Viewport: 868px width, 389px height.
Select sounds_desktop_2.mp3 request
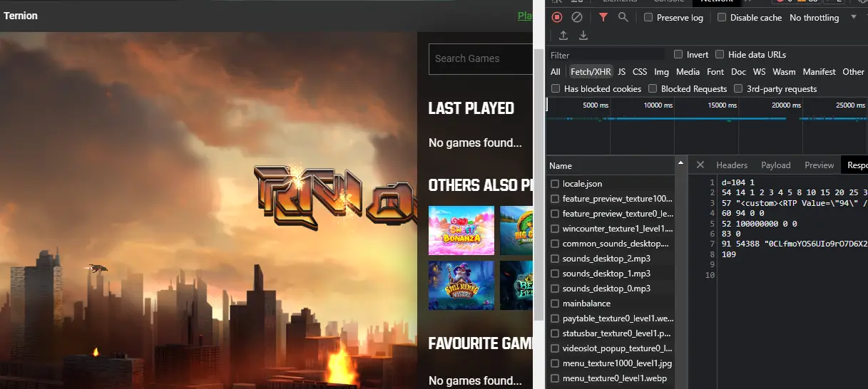(x=611, y=259)
